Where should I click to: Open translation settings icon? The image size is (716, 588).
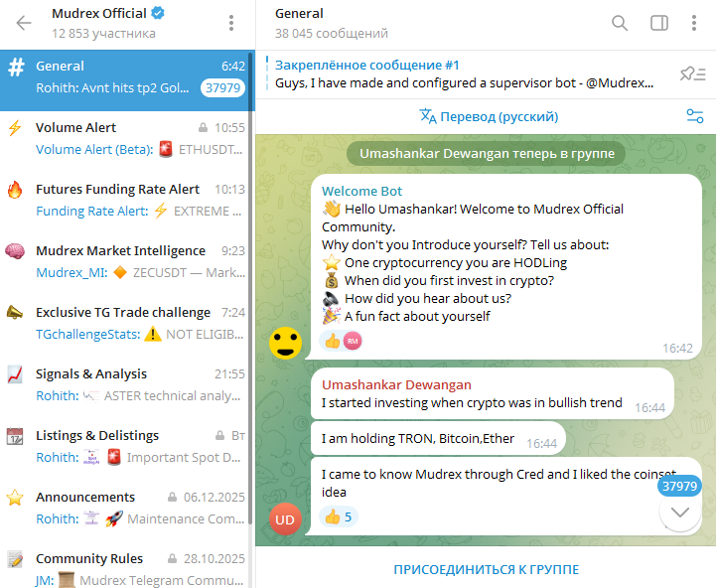[x=695, y=116]
